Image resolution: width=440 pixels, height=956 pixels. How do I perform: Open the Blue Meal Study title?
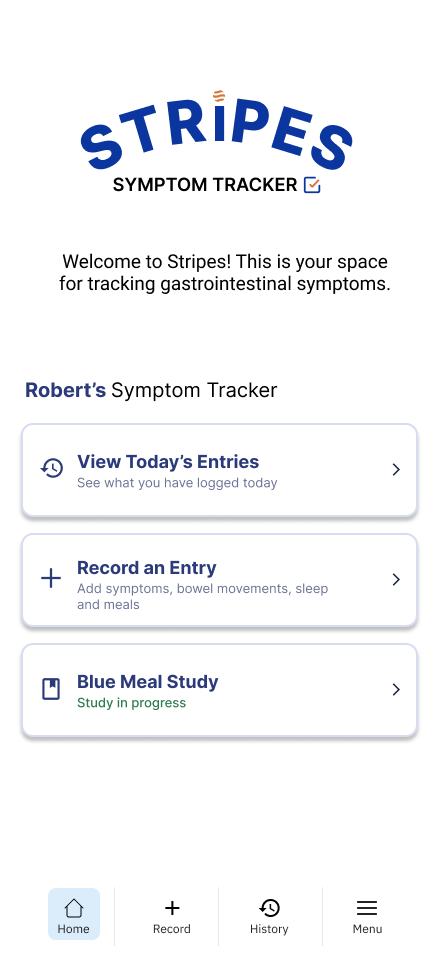[147, 681]
